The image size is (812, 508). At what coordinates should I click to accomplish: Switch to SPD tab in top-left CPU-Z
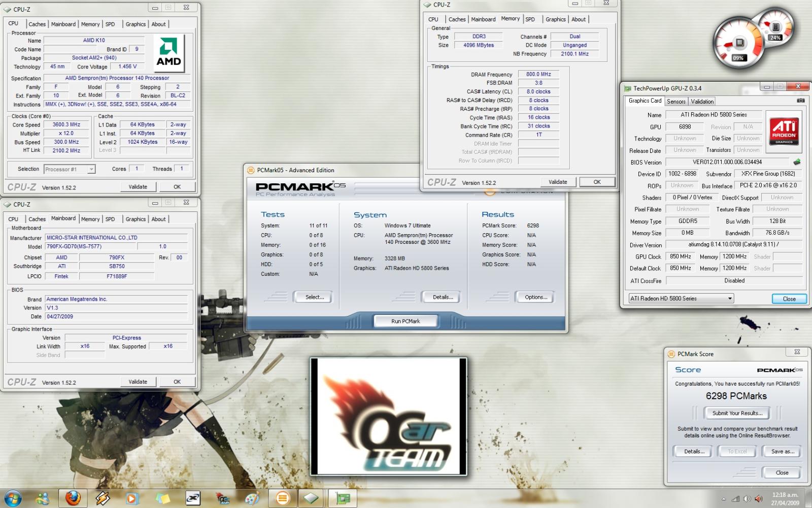click(110, 24)
